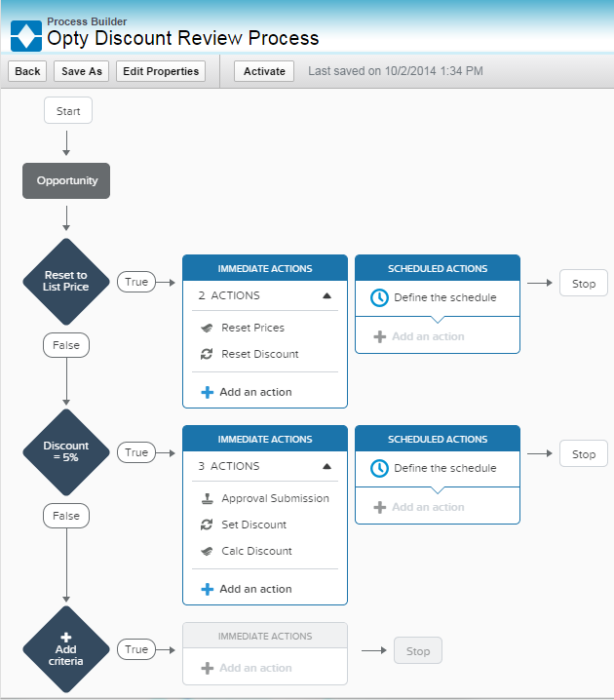Click the True label next to Discount = 5%
Screen dimensions: 614x700
[x=136, y=452]
